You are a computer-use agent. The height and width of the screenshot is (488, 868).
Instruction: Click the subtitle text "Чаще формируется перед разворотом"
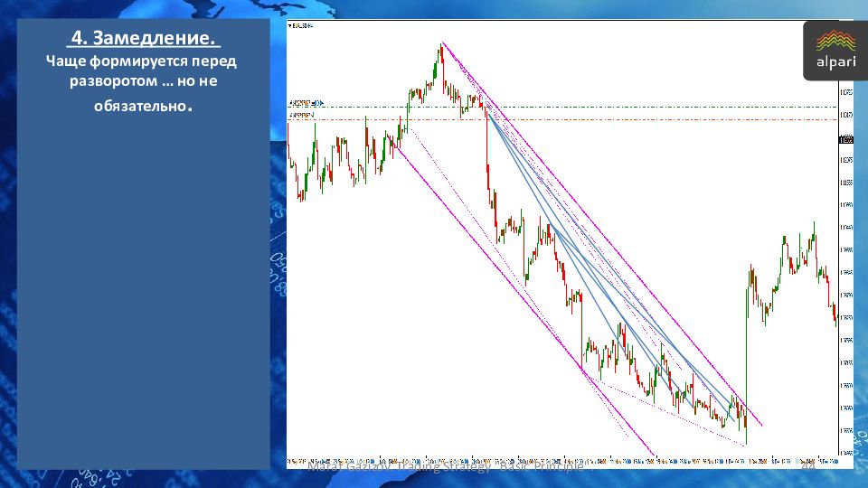pyautogui.click(x=144, y=71)
